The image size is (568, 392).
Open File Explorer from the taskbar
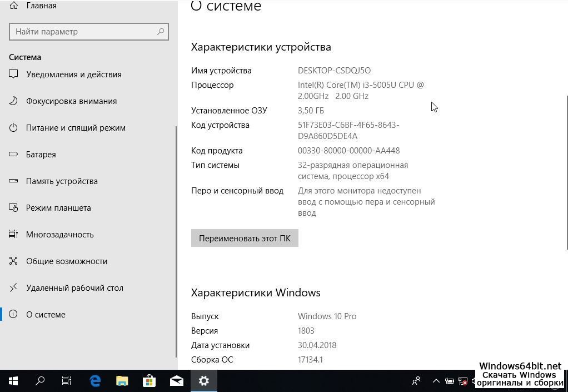click(122, 381)
